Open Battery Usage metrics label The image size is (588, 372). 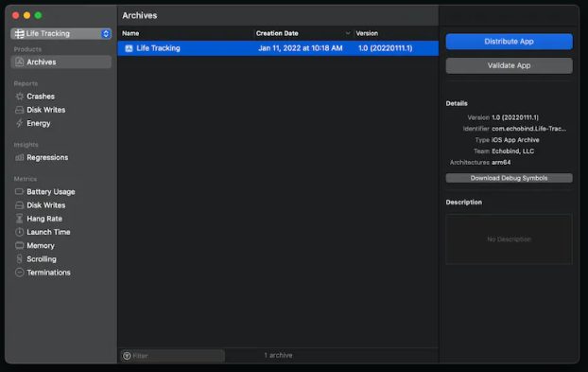[51, 192]
